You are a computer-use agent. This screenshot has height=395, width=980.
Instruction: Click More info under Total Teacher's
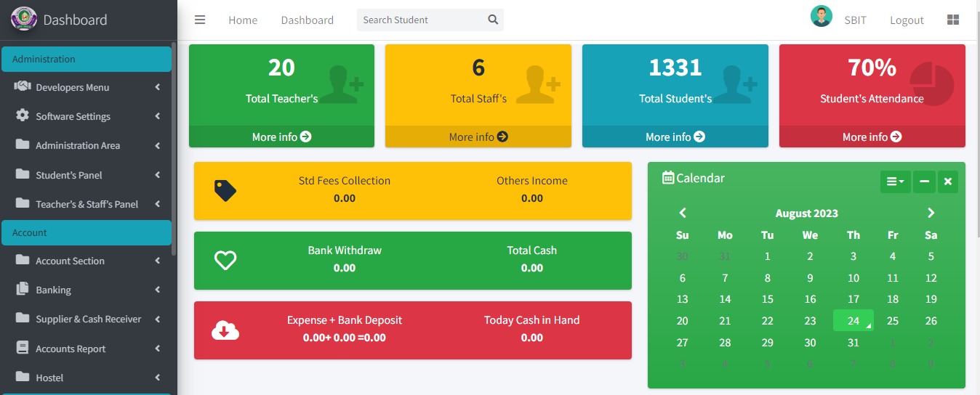(281, 137)
